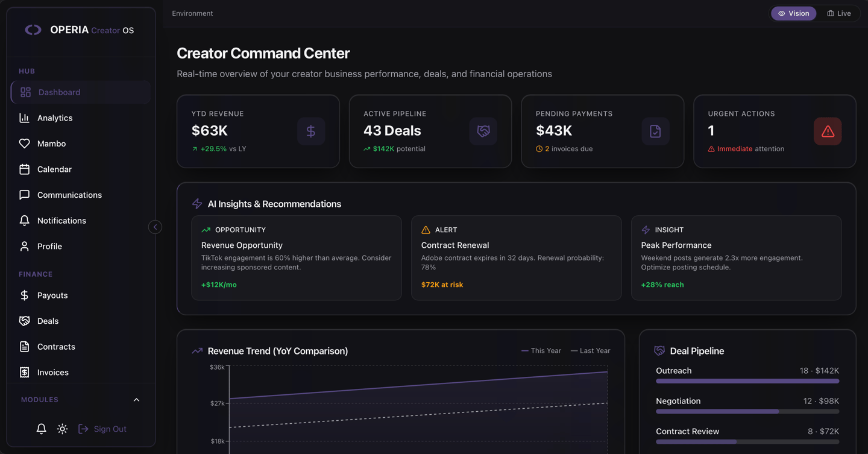868x454 pixels.
Task: Click the bell icon in sidebar footer
Action: pyautogui.click(x=41, y=429)
